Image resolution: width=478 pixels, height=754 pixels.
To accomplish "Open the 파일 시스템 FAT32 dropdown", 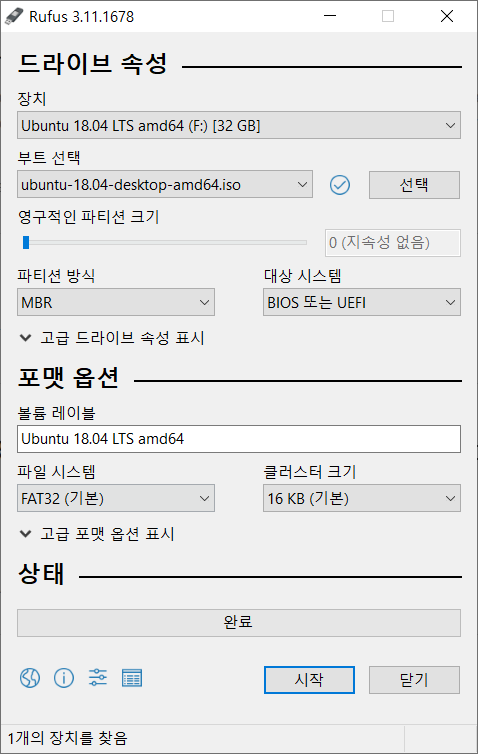I will 116,498.
